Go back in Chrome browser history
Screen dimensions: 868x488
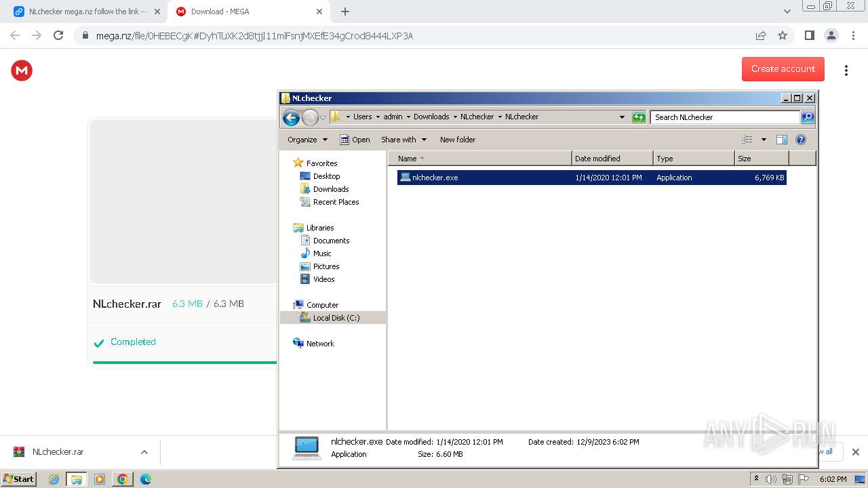15,35
